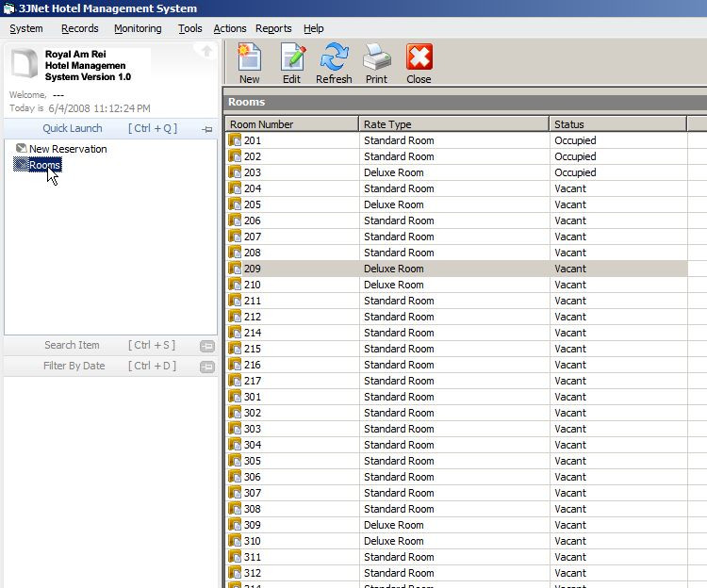Click the room icon for room 208
Viewport: 707px width, 588px height.
pos(235,253)
